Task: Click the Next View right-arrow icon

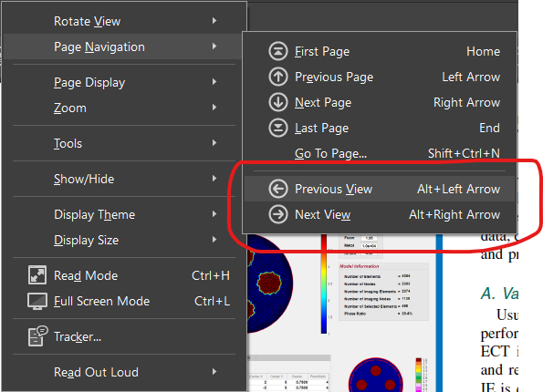Action: click(278, 214)
